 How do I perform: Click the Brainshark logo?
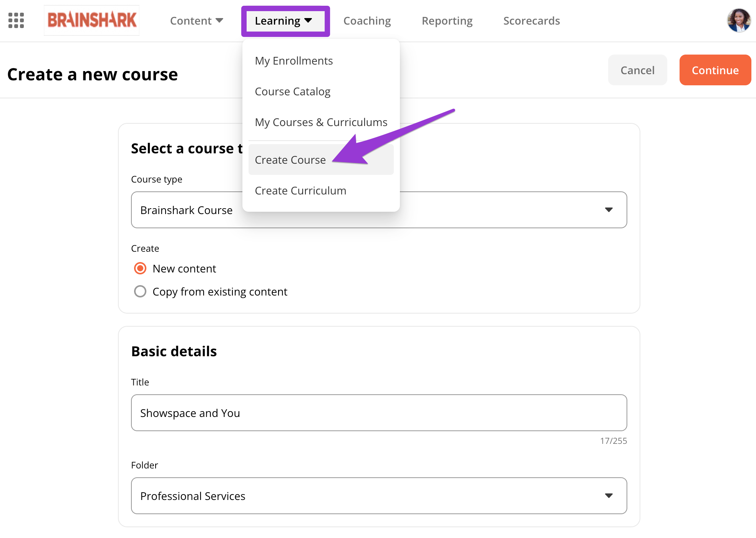tap(92, 20)
